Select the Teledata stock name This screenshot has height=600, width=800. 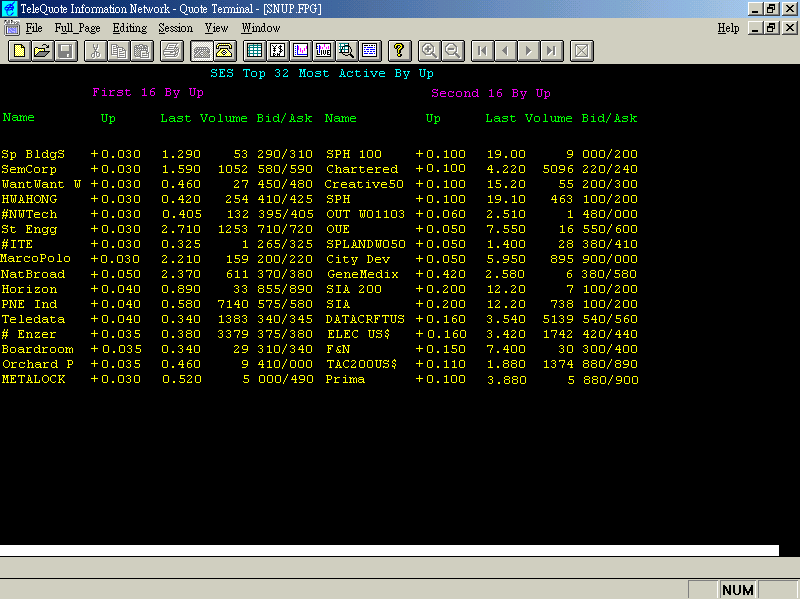pos(33,319)
